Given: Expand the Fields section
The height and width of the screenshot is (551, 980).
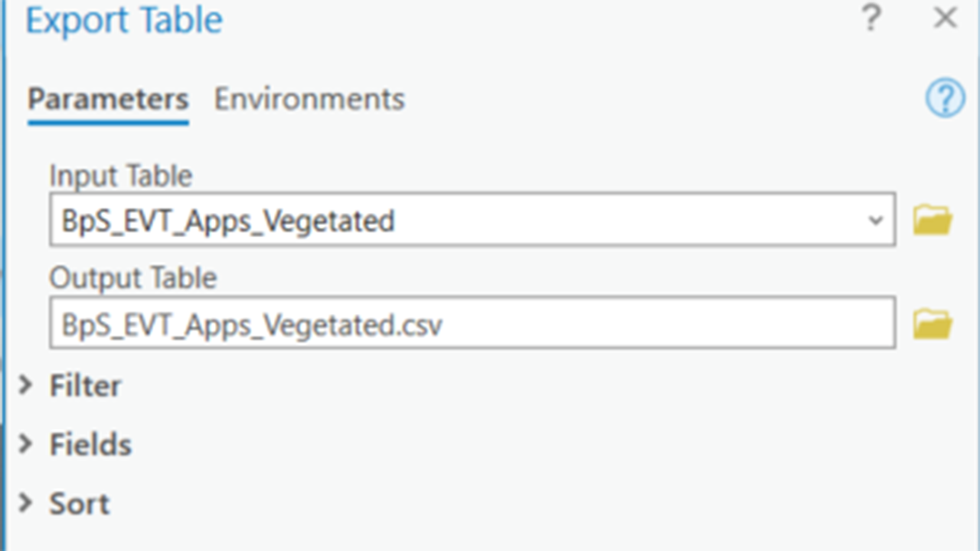Looking at the screenshot, I should tap(90, 445).
